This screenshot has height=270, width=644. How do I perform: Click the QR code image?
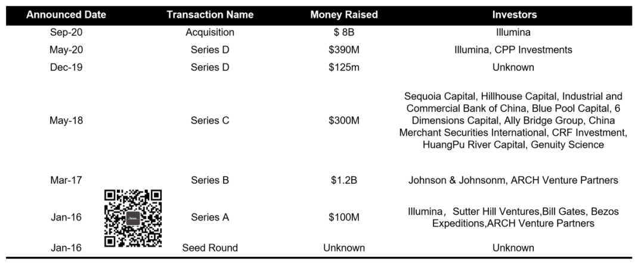[x=133, y=218]
